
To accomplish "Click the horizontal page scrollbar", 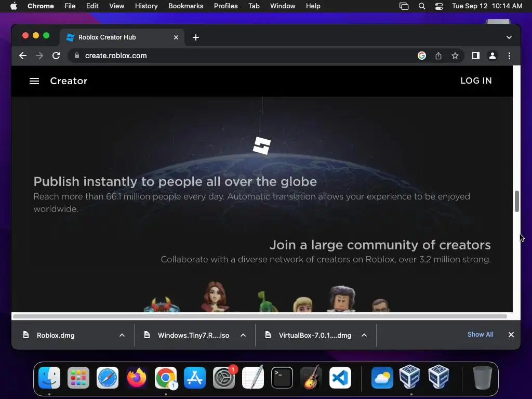I will pos(260,316).
